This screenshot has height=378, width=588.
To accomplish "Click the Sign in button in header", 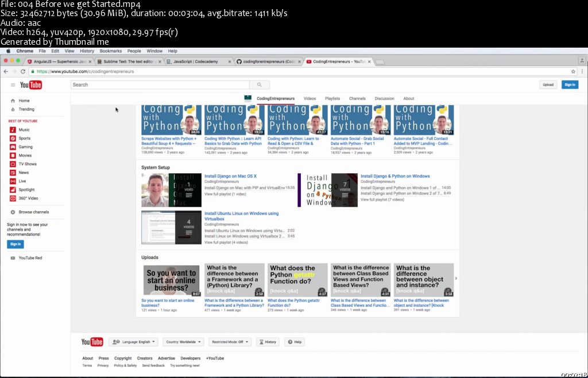I will click(570, 85).
